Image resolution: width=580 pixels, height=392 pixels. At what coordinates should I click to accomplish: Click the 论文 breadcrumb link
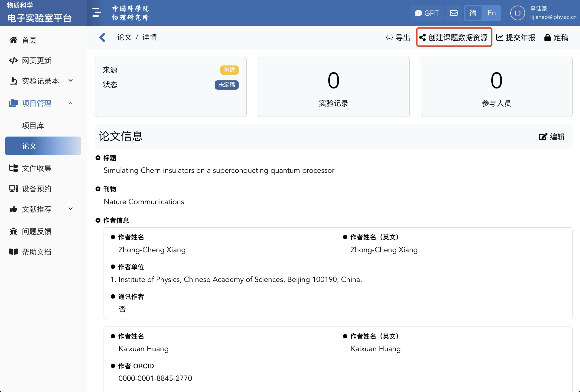(x=124, y=37)
